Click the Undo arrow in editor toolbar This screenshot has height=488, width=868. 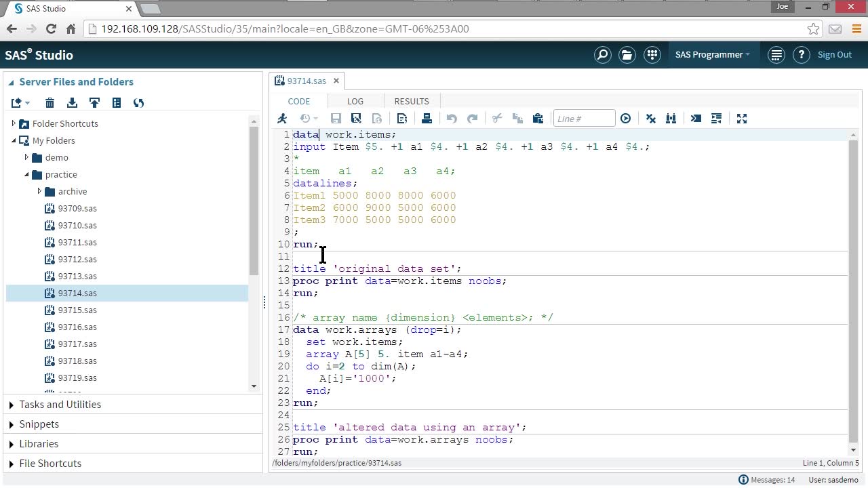tap(452, 119)
